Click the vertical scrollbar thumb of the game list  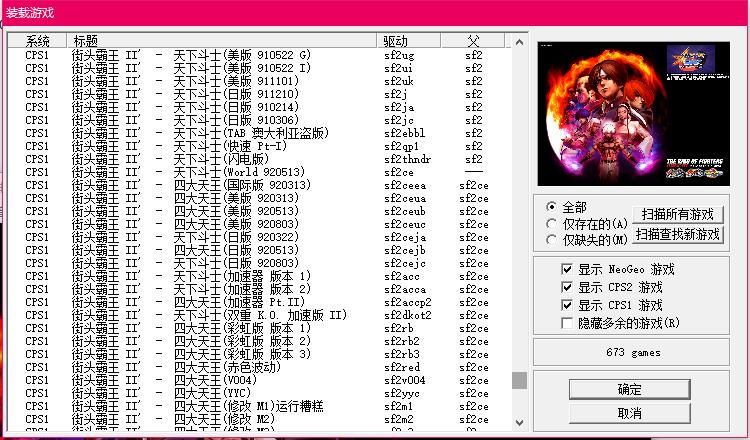(x=519, y=380)
